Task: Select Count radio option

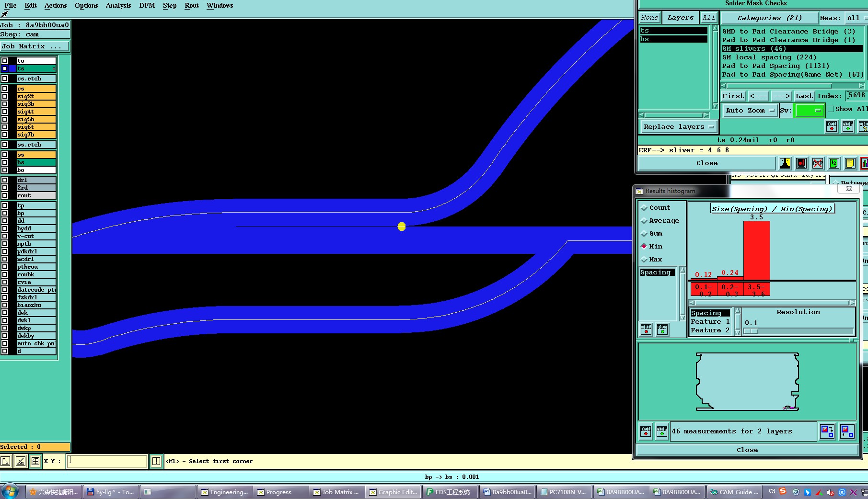Action: pyautogui.click(x=644, y=208)
